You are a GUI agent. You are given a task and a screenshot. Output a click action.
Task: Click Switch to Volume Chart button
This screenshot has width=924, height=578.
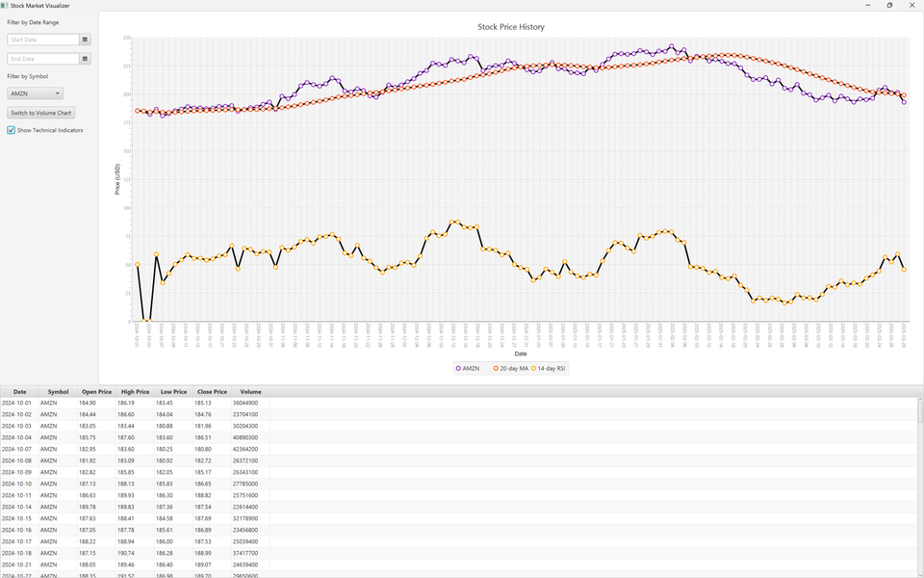pos(41,113)
